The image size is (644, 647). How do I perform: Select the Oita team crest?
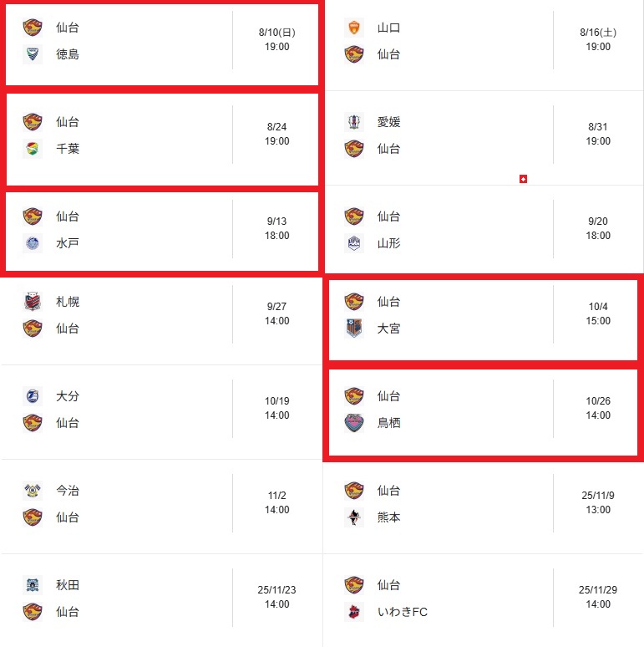(33, 396)
